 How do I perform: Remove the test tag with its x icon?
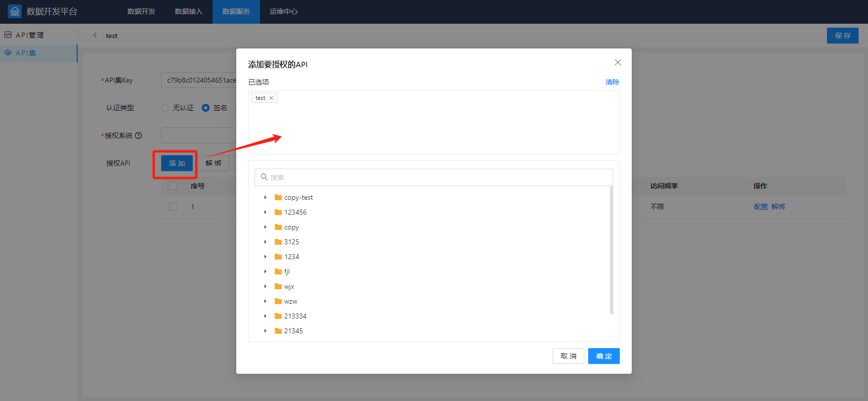(271, 98)
